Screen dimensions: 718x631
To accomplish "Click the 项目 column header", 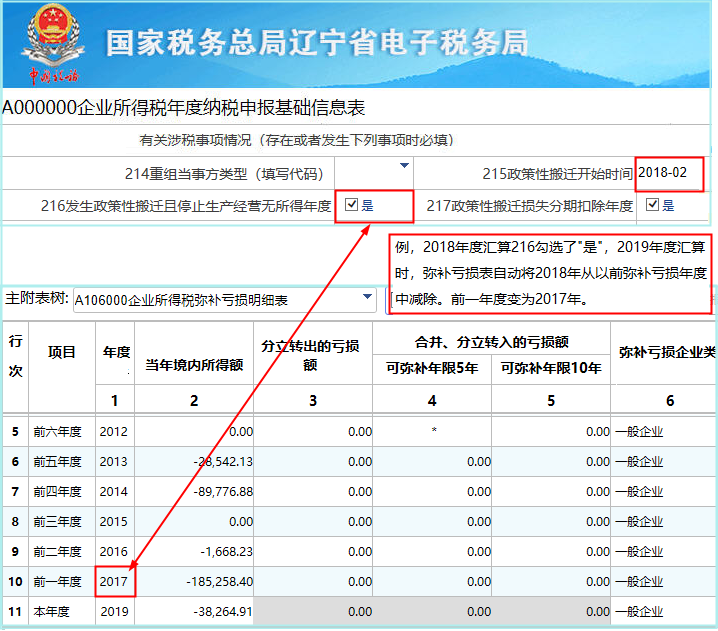I will (x=61, y=352).
